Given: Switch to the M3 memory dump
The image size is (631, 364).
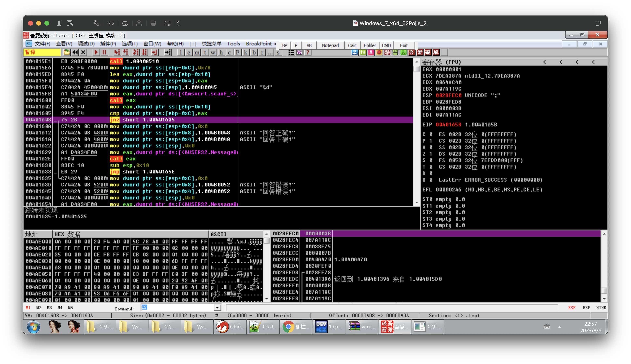Looking at the screenshot, I should (x=49, y=308).
